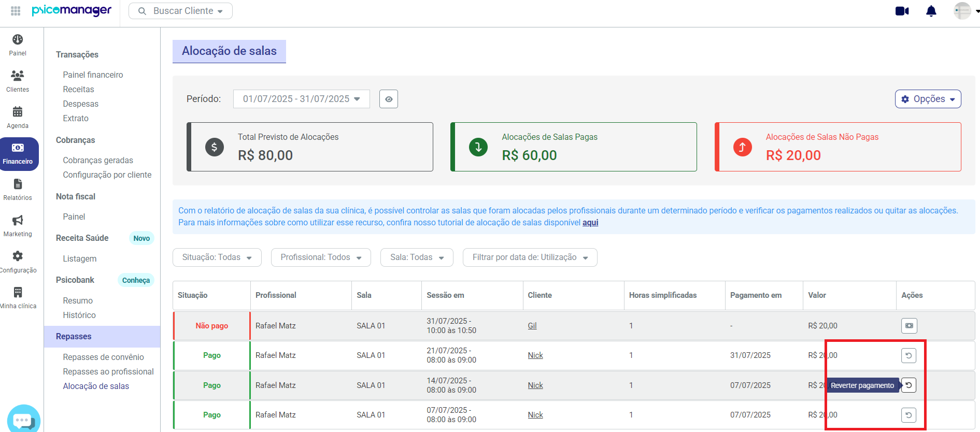Viewport: 980px width, 432px height.
Task: Click the Alocações de Salas Pagas card
Action: tap(574, 147)
